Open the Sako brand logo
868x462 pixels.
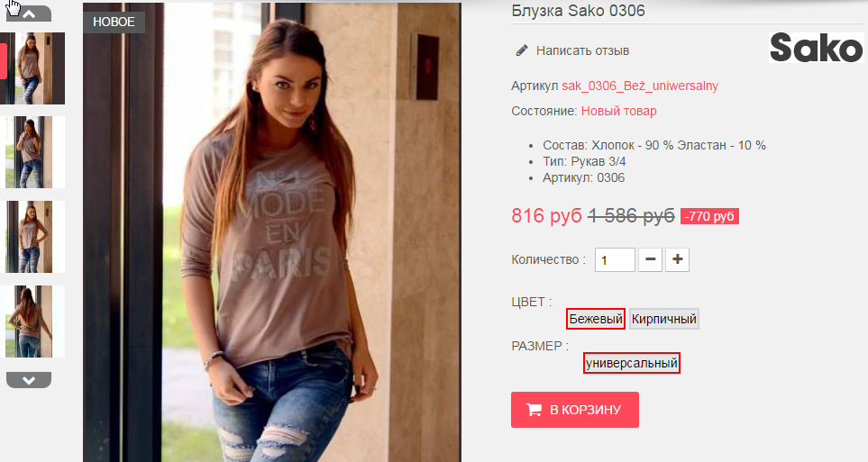tap(816, 47)
